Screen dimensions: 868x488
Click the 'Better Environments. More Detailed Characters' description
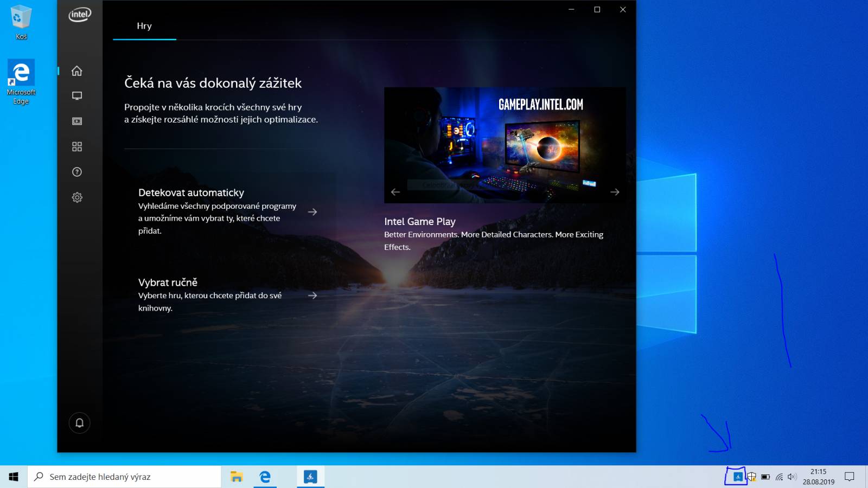(494, 241)
